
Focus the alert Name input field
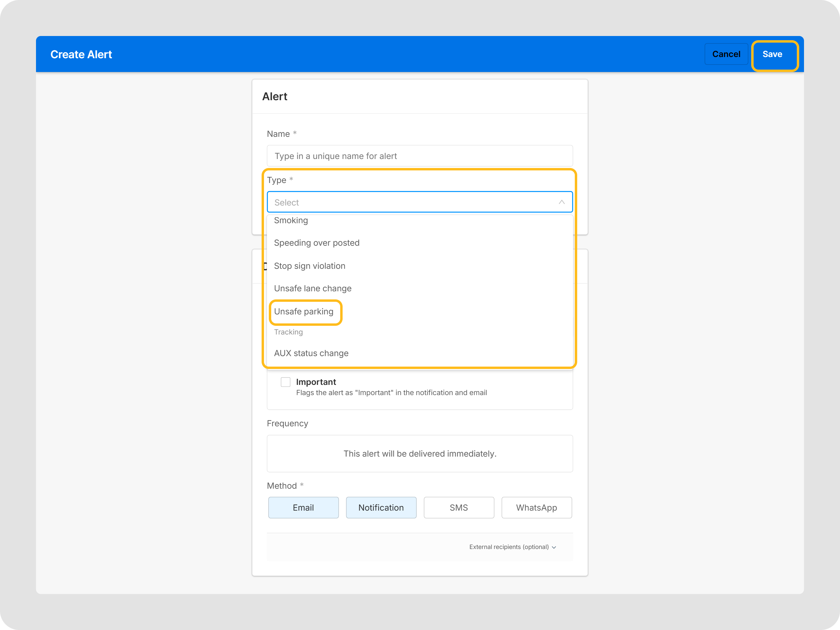[420, 156]
